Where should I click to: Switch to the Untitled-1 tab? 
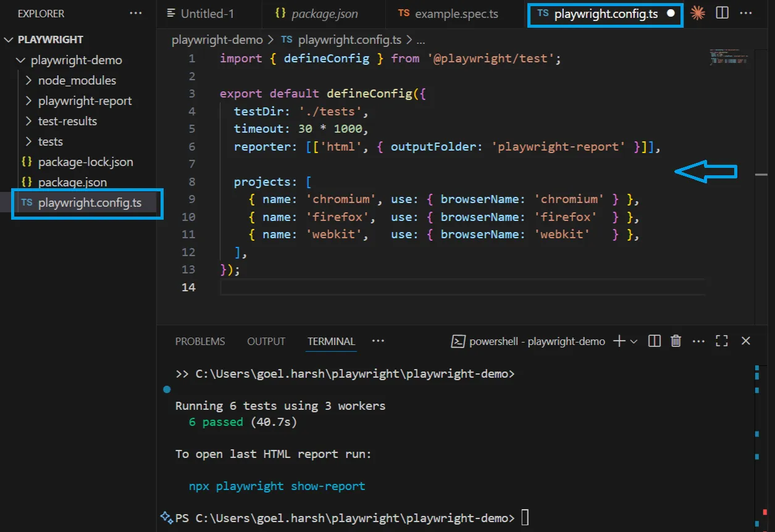pos(209,14)
